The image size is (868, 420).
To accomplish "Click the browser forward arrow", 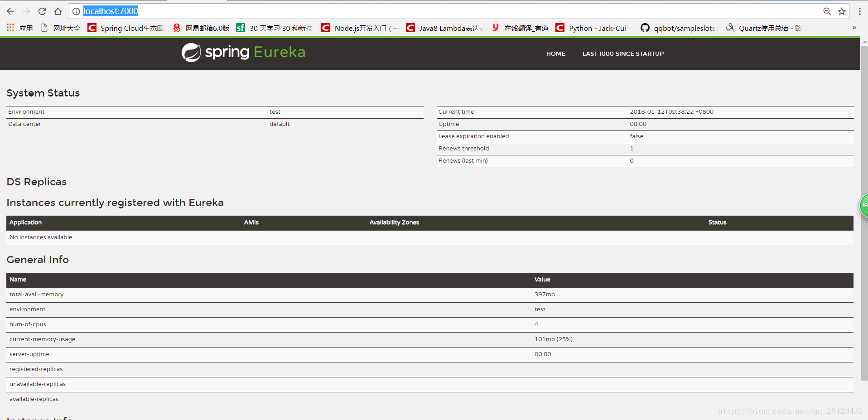I will (x=26, y=11).
